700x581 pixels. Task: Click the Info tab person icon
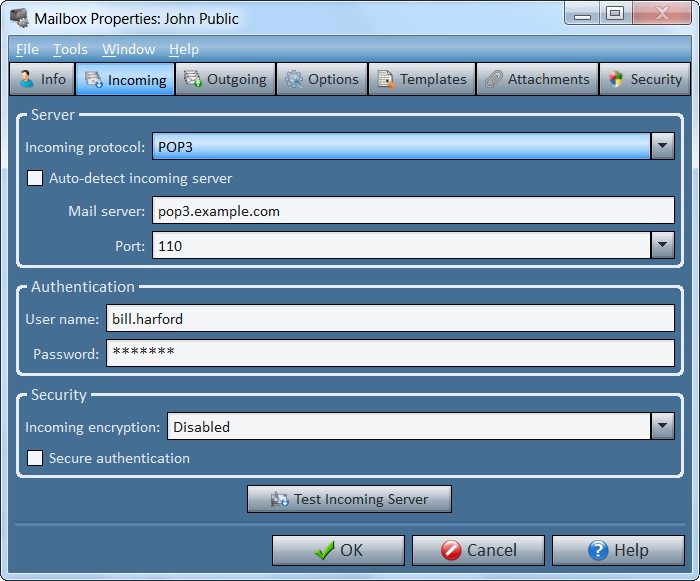pyautogui.click(x=26, y=79)
